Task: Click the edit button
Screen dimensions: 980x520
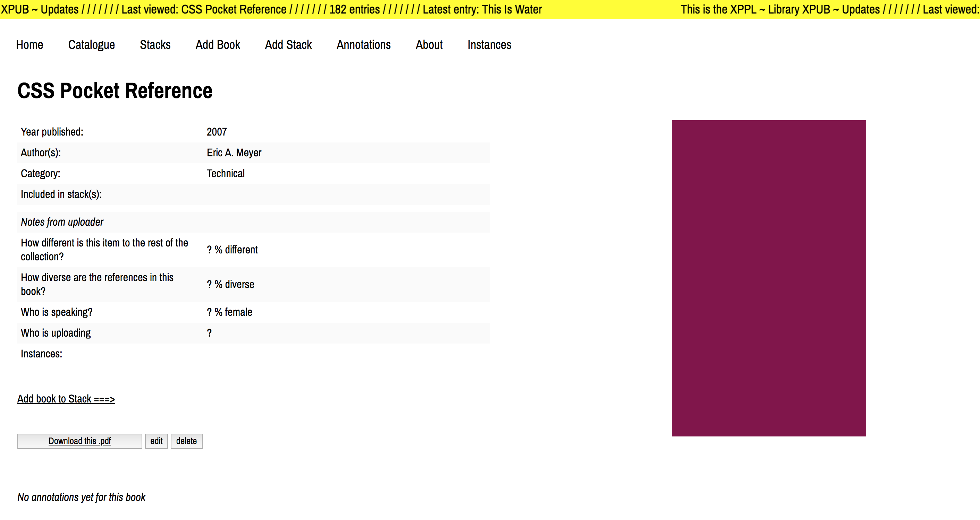Action: 156,441
